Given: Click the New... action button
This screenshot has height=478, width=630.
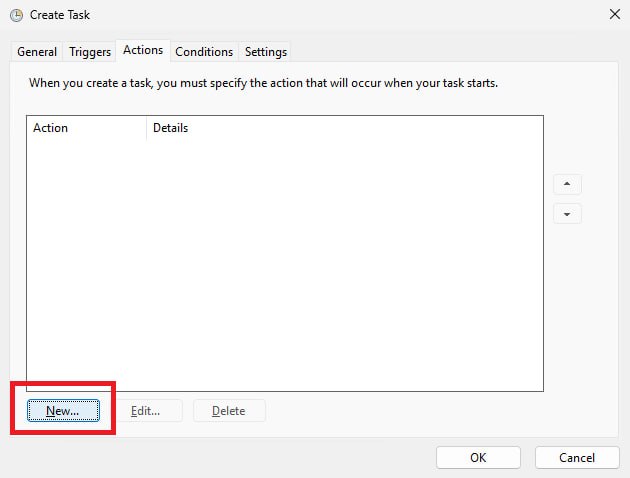Looking at the screenshot, I should [63, 411].
